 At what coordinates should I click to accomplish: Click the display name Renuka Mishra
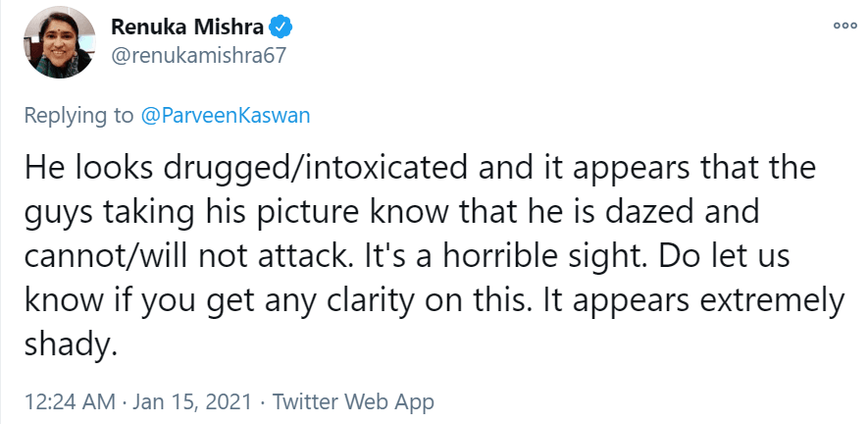pos(179,26)
